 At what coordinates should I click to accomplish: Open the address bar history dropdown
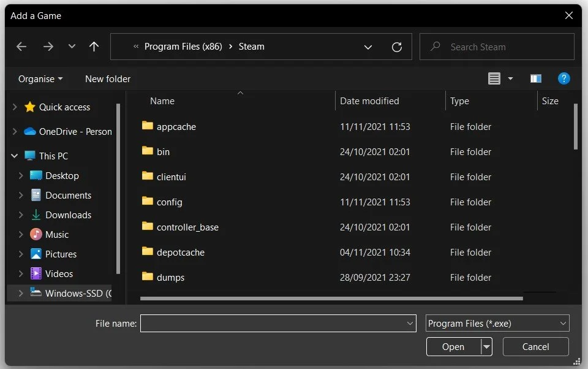pos(368,47)
